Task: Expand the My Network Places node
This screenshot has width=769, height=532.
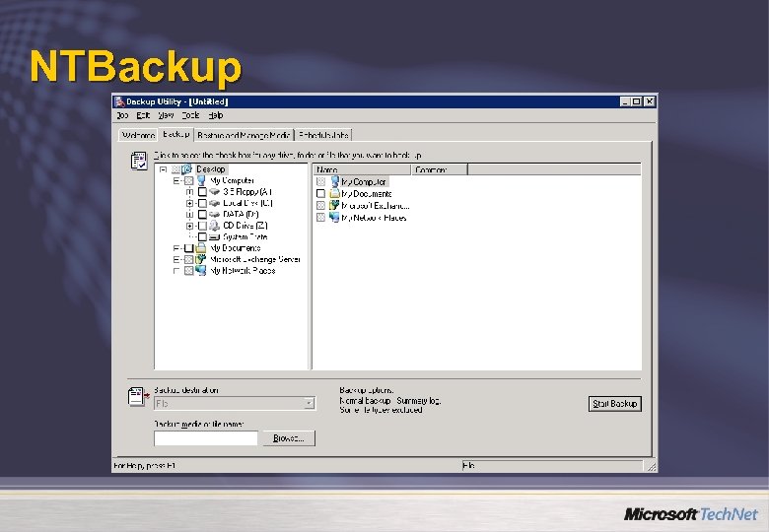Action: click(176, 270)
